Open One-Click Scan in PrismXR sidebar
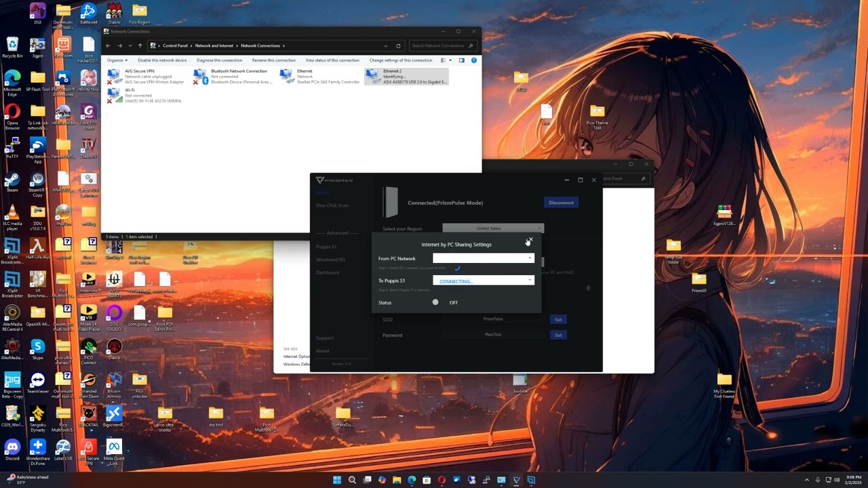868x488 pixels. pos(332,205)
